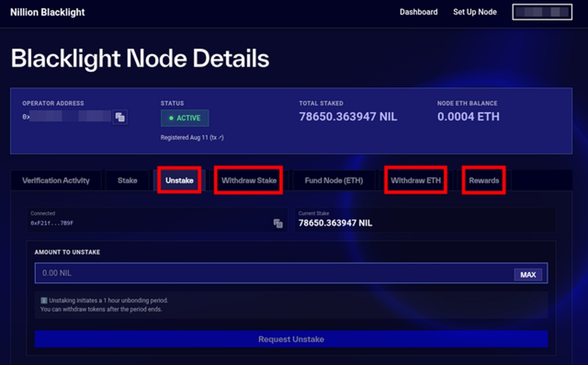Click the Blacklight Node Details heading
Image resolution: width=588 pixels, height=365 pixels.
pos(140,58)
